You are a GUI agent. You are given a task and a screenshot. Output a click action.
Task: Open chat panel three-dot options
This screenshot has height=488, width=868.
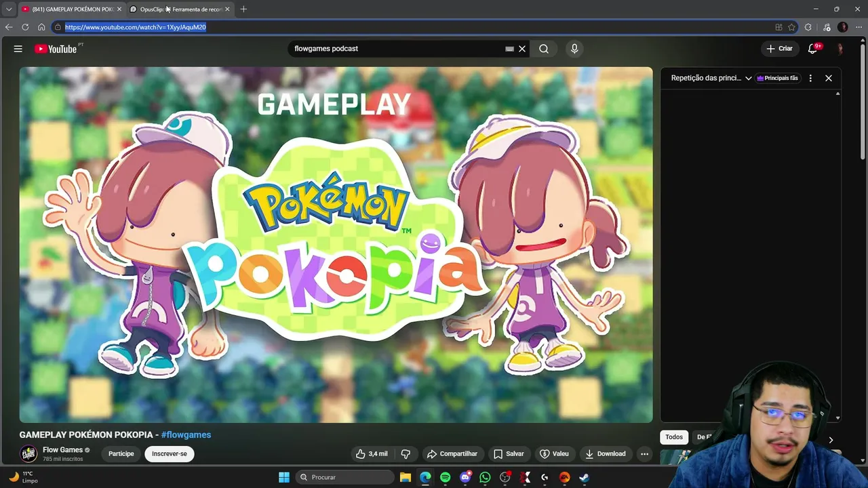(810, 78)
